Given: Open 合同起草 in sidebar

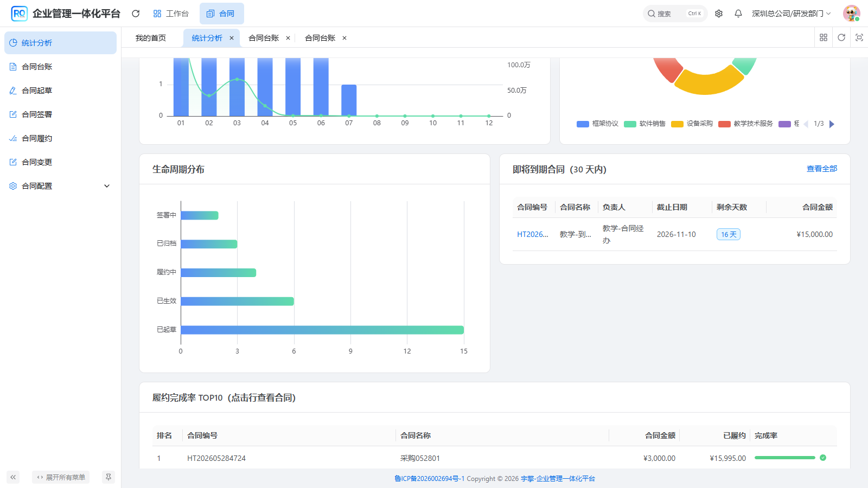Looking at the screenshot, I should click(60, 91).
